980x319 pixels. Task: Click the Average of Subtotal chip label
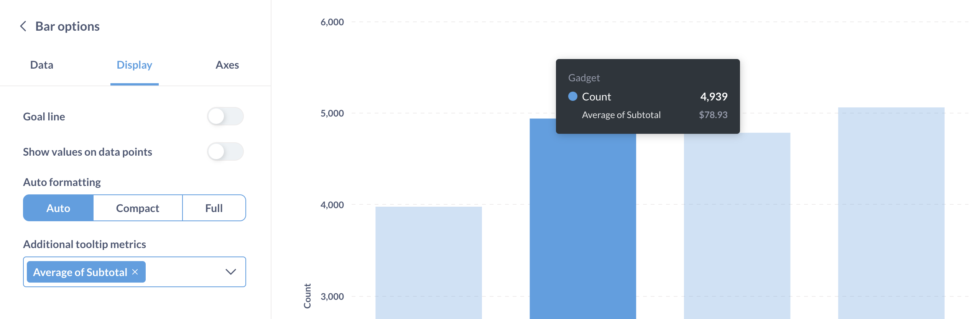coord(80,272)
